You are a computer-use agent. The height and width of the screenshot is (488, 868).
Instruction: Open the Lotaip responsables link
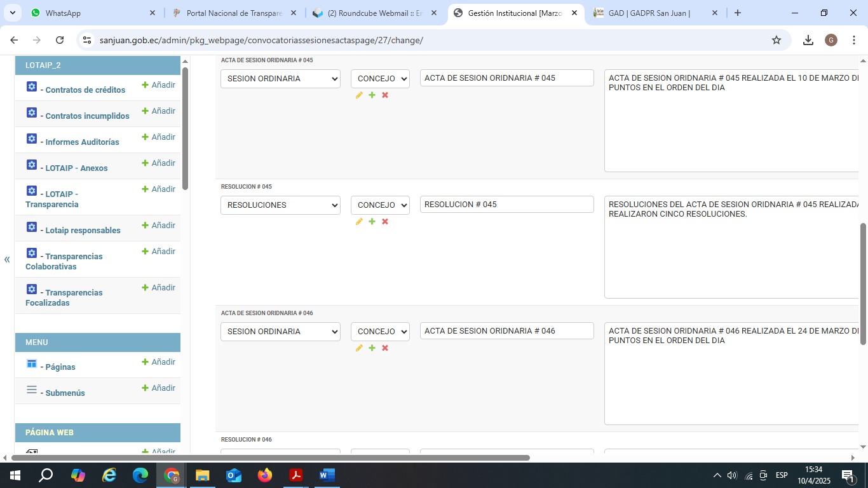(x=83, y=231)
